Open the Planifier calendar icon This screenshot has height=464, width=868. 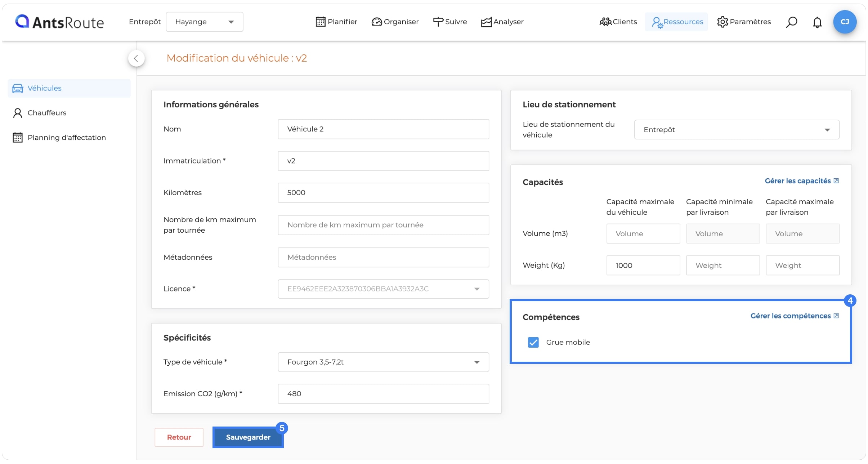coord(320,22)
